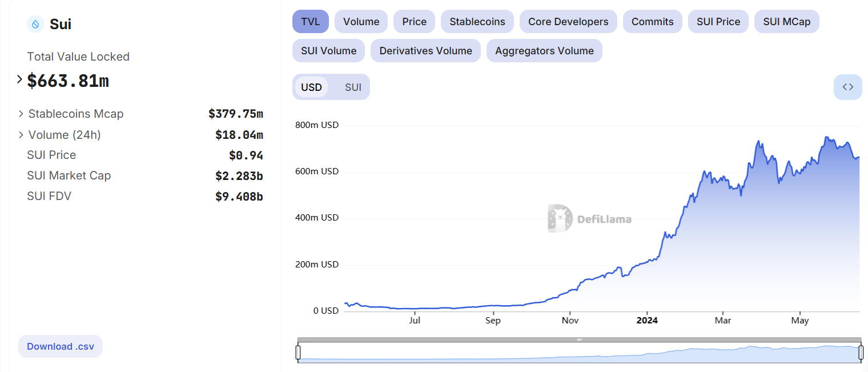The image size is (868, 372).
Task: Click the Sui chain logo icon
Action: pos(35,24)
